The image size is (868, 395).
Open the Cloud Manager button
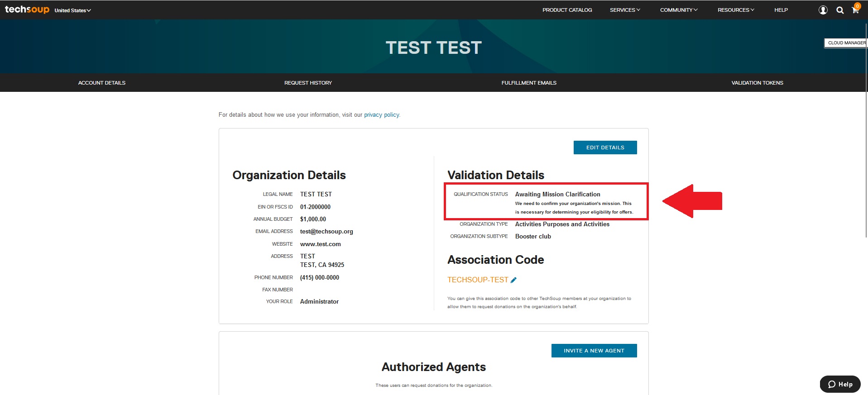(x=845, y=43)
